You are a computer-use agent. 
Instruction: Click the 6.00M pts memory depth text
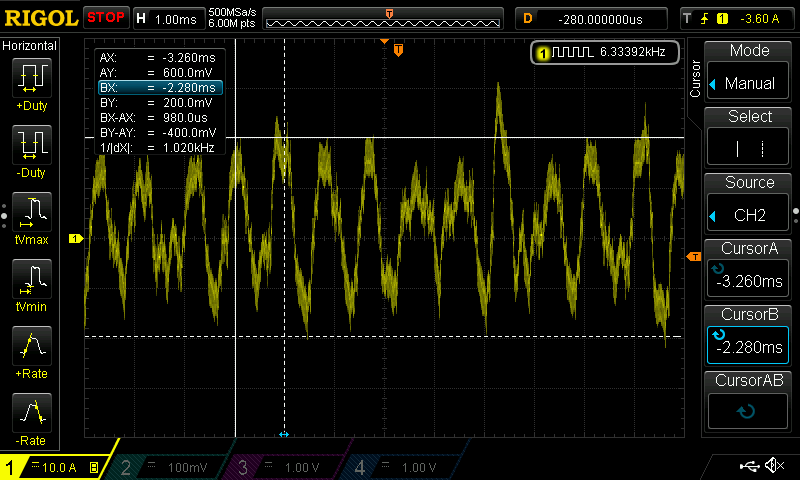232,23
